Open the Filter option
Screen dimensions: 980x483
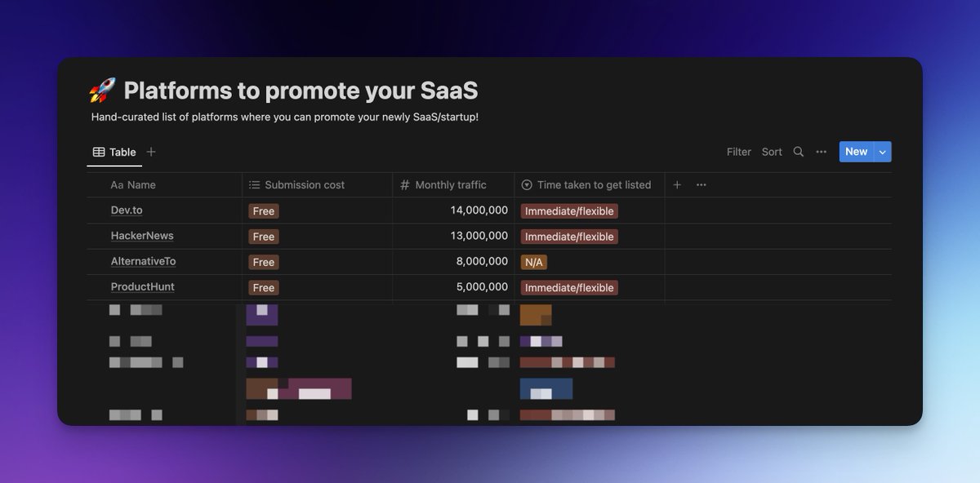[x=739, y=152]
